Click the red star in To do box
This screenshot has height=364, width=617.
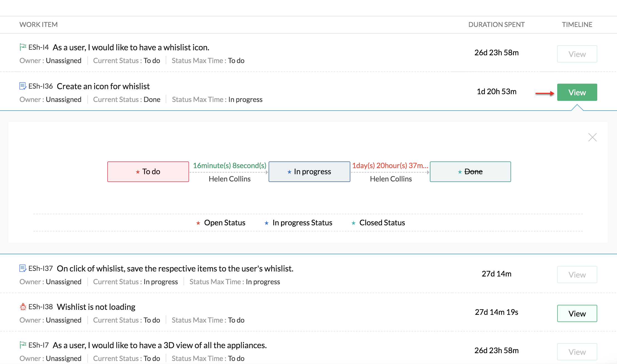(x=138, y=172)
